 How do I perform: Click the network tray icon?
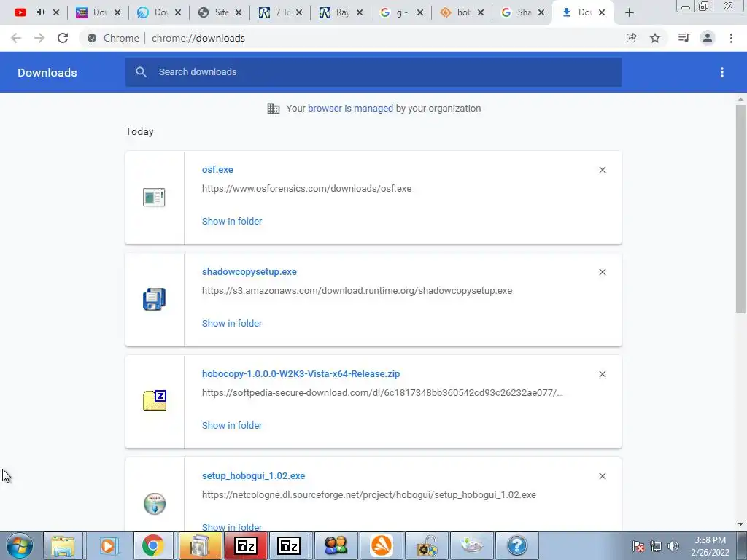click(656, 546)
